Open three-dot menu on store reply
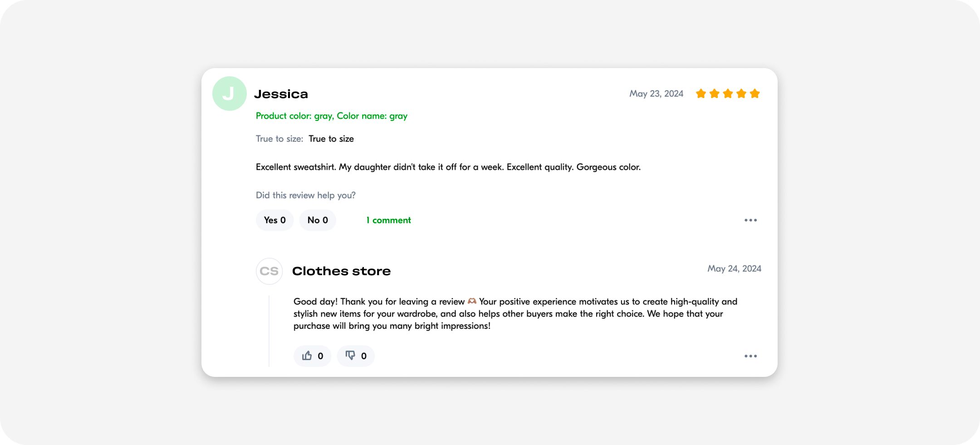Screen dimensions: 980x445 point(750,356)
